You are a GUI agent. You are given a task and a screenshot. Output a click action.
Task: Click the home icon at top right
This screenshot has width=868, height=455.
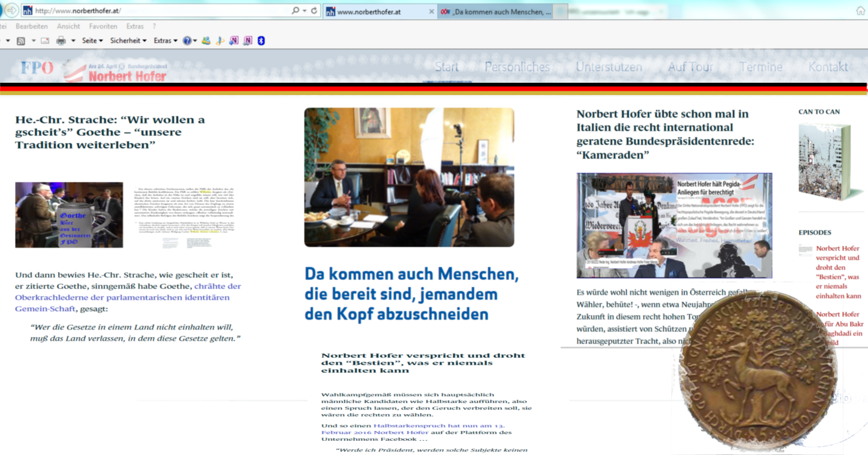(x=860, y=11)
